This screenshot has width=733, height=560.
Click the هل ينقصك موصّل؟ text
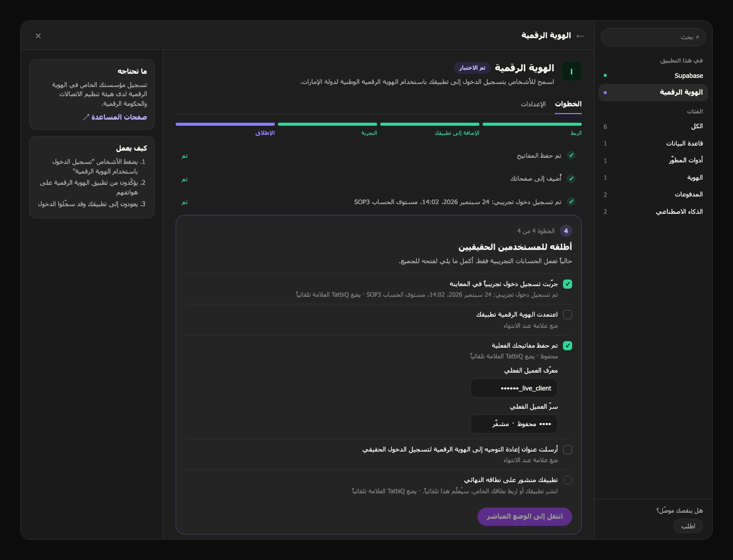pos(680,511)
